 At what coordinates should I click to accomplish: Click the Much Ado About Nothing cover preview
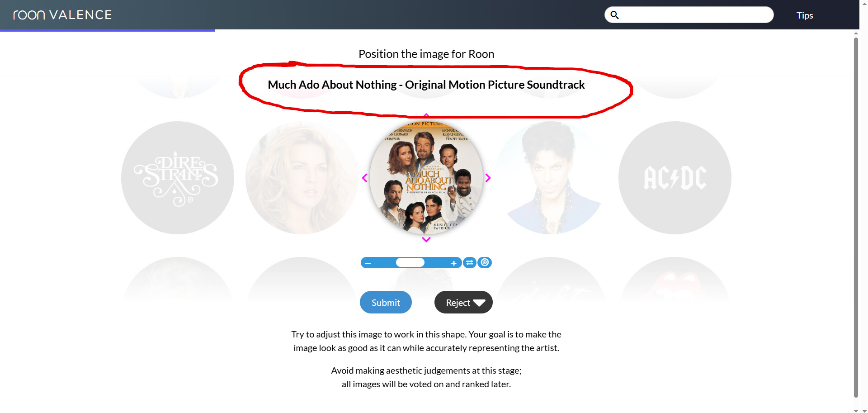click(x=426, y=178)
